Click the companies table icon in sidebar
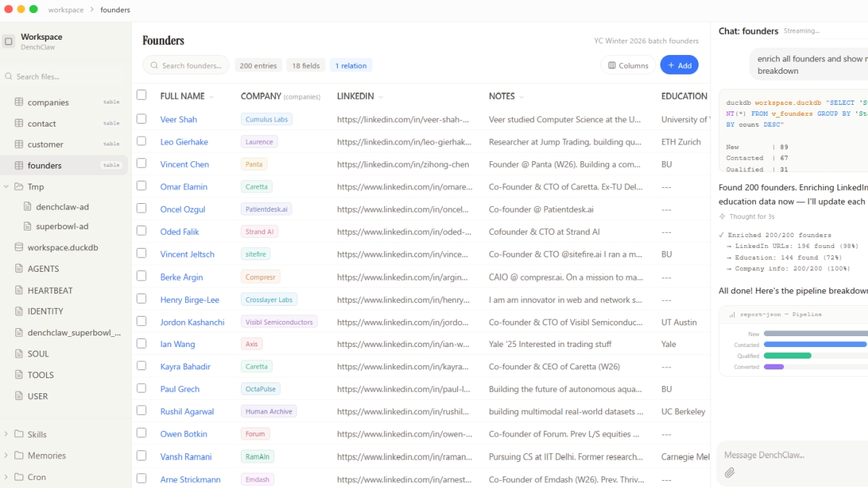Viewport: 868px width, 488px height. click(20, 103)
